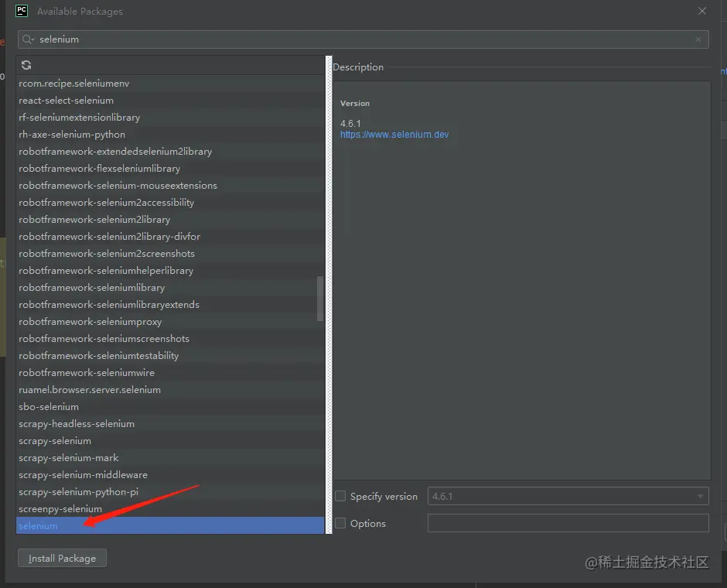Click the version number 4.6.1 in description

(350, 123)
